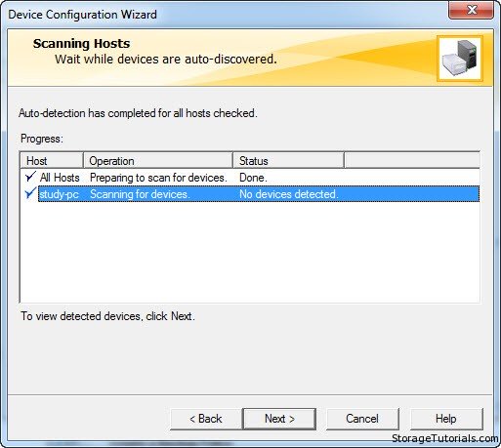
Task: Select the study-pc host row
Action: pos(259,194)
